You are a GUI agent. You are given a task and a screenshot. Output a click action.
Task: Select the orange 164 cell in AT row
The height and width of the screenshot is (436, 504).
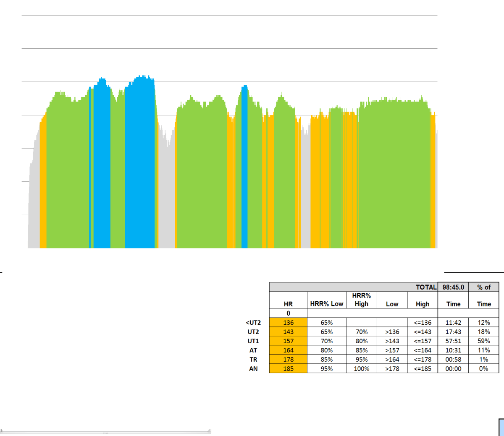point(288,350)
